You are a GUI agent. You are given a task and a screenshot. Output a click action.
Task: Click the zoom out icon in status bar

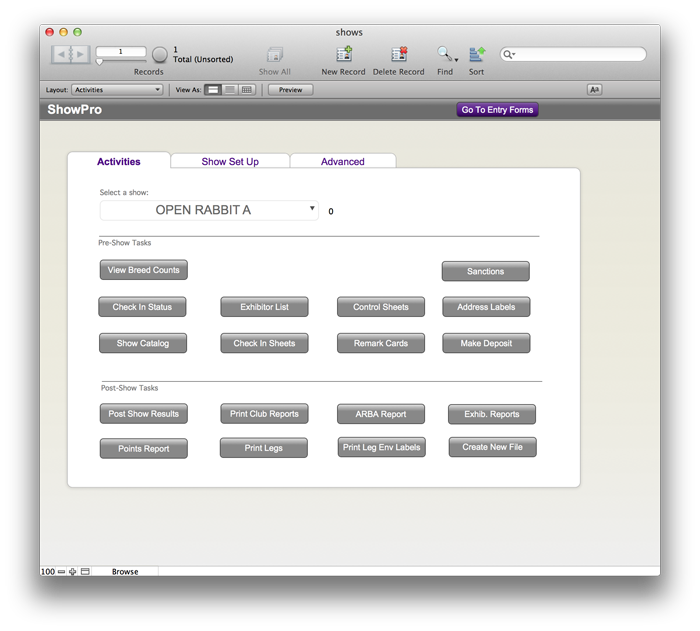pyautogui.click(x=61, y=572)
